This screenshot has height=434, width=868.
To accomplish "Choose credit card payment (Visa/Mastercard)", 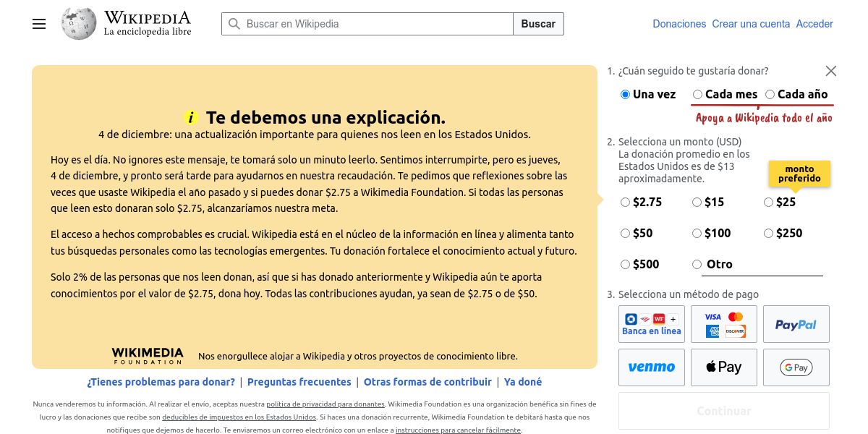I will [724, 324].
